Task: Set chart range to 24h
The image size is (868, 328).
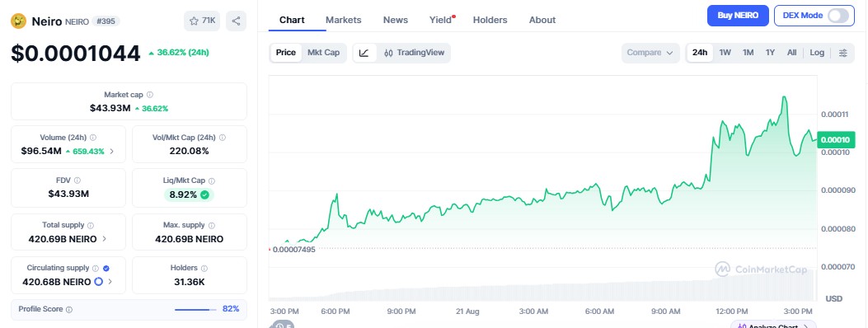Action: pos(700,53)
